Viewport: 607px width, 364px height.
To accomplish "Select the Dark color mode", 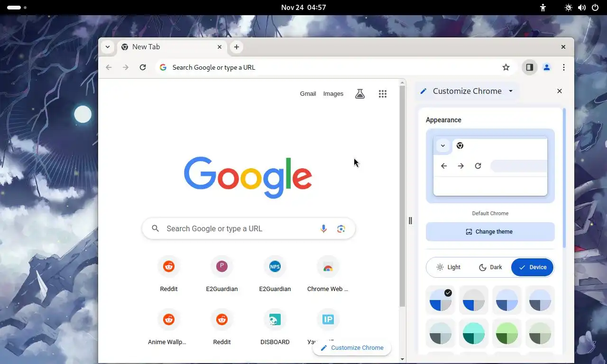I will pyautogui.click(x=490, y=267).
